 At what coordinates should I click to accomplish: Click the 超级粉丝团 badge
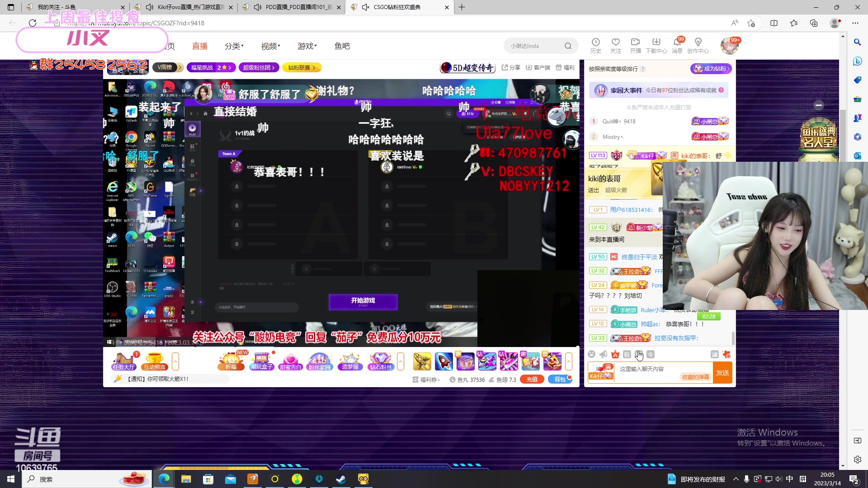(x=259, y=67)
